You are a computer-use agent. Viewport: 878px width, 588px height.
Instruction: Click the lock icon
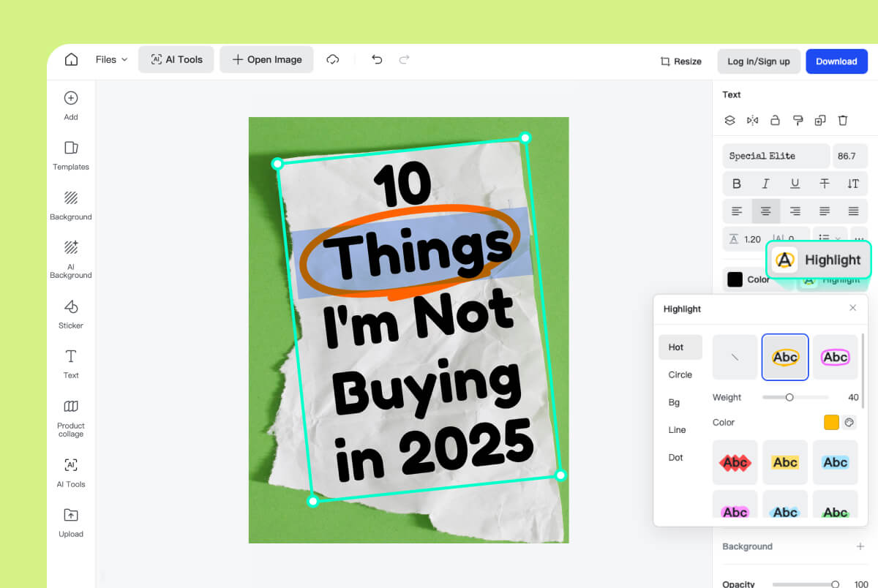[x=775, y=120]
